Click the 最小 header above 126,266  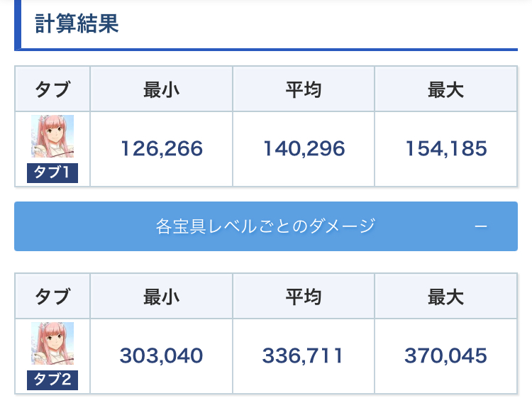pos(162,89)
